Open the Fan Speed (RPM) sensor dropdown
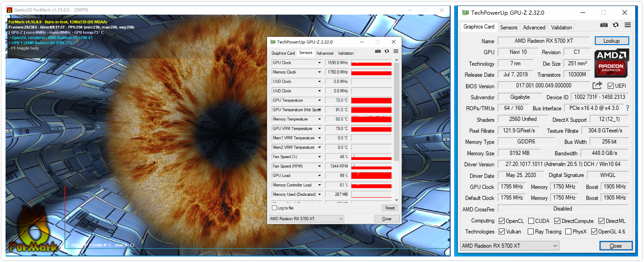This screenshot has height=262, width=644. point(319,166)
